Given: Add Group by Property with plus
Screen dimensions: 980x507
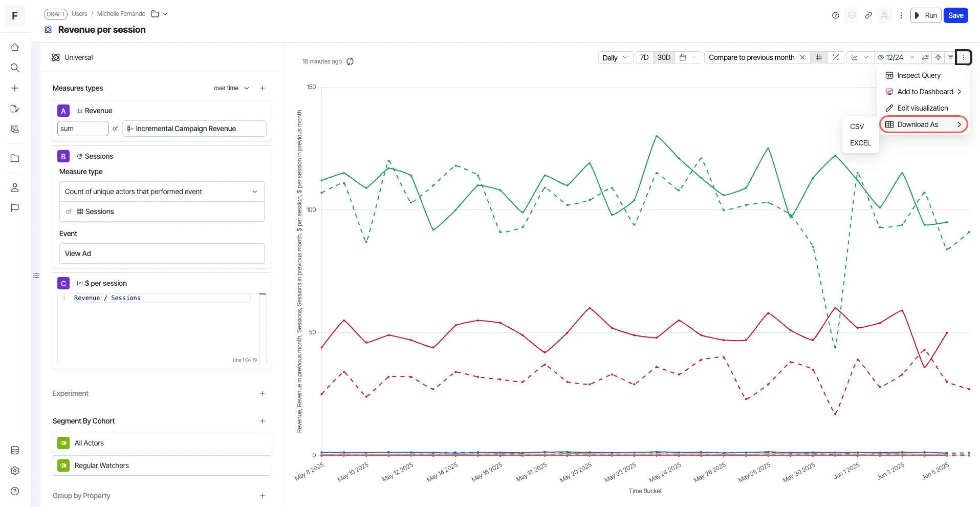Looking at the screenshot, I should [263, 496].
